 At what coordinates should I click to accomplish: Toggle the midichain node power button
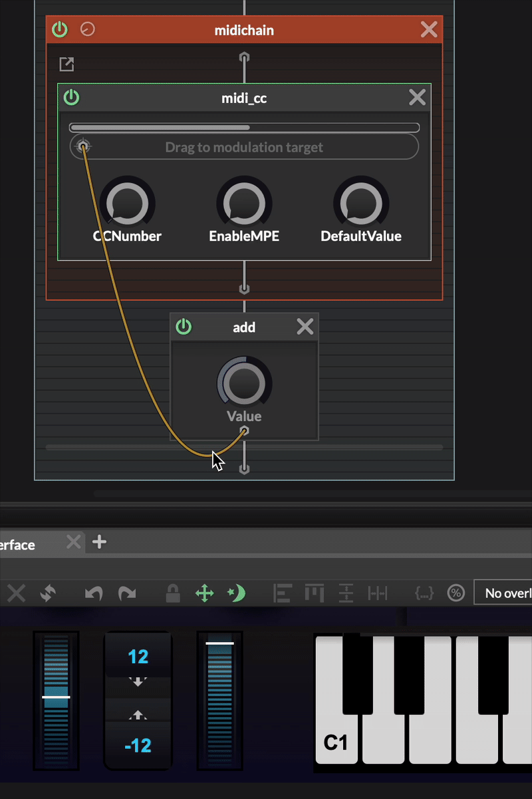coord(60,29)
